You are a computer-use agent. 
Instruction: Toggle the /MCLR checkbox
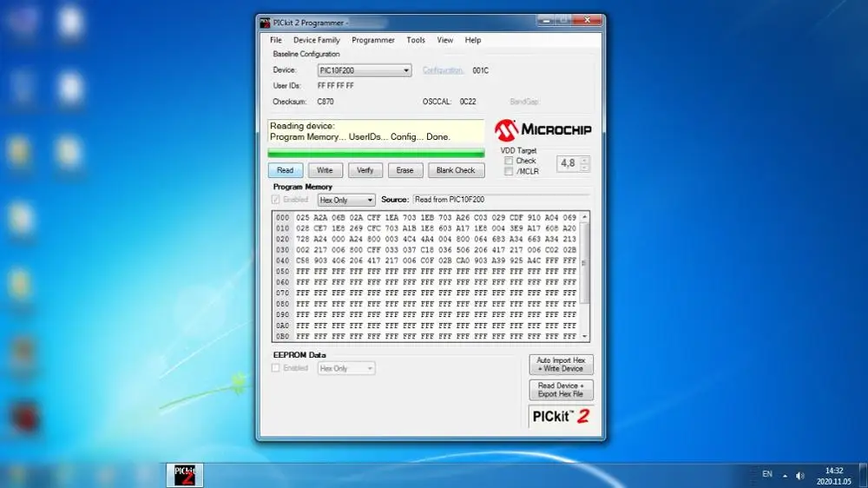(508, 171)
